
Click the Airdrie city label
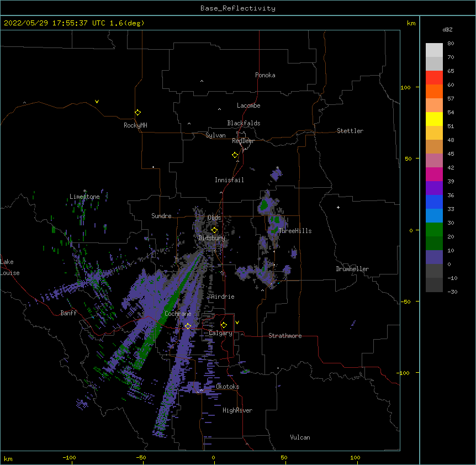click(x=223, y=297)
